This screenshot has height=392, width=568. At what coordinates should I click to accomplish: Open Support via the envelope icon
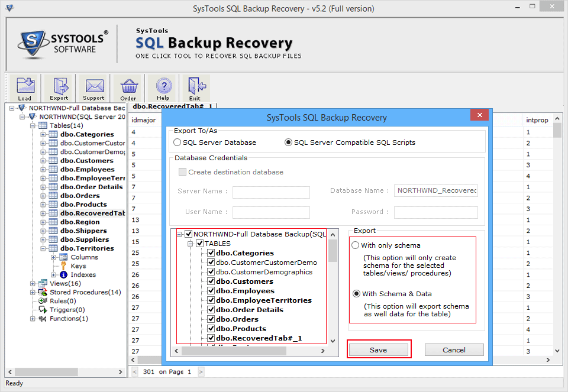(94, 85)
